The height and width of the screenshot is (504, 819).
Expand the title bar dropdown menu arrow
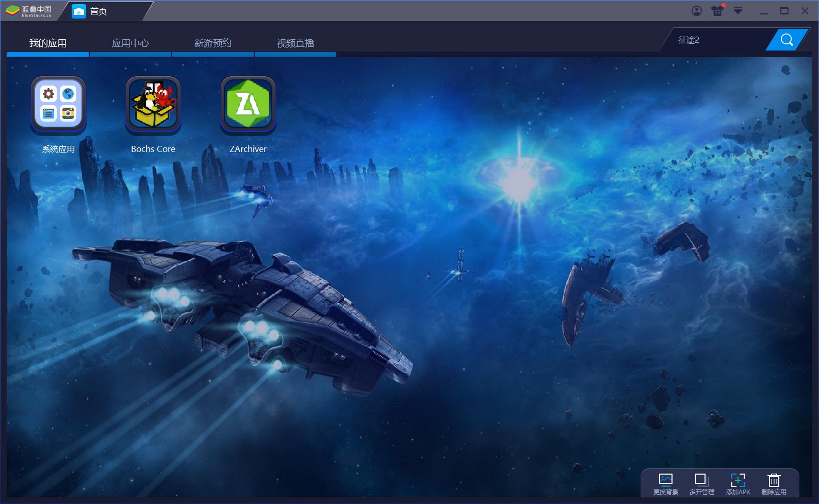coord(738,11)
